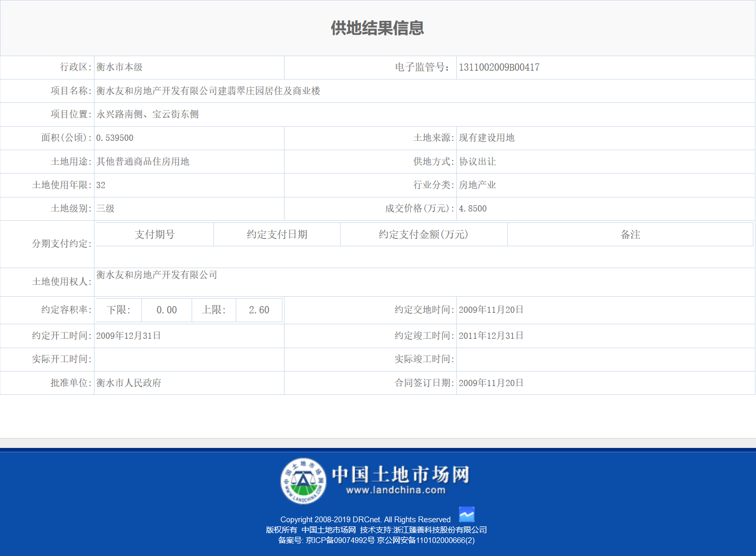Select supply method 协议出让
Screen dimensions: 756x556
coord(477,162)
